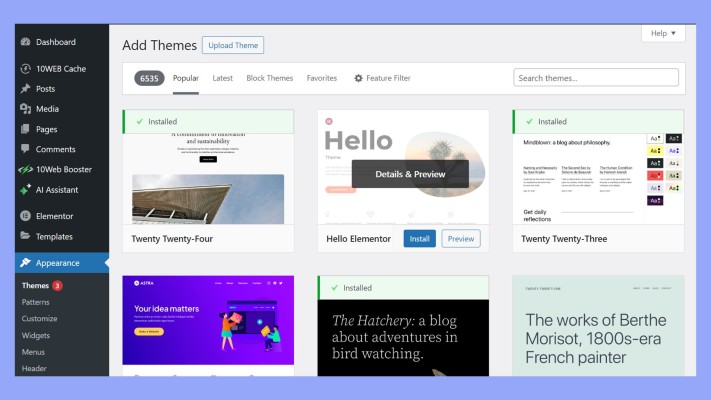The height and width of the screenshot is (400, 711).
Task: Click the Posts pin icon
Action: pyautogui.click(x=24, y=89)
